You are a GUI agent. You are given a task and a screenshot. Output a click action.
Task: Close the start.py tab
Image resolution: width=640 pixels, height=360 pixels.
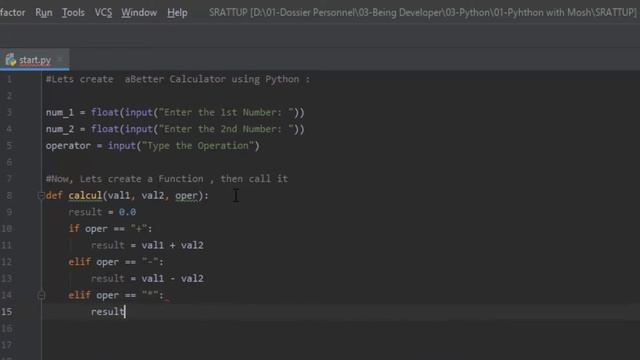60,60
